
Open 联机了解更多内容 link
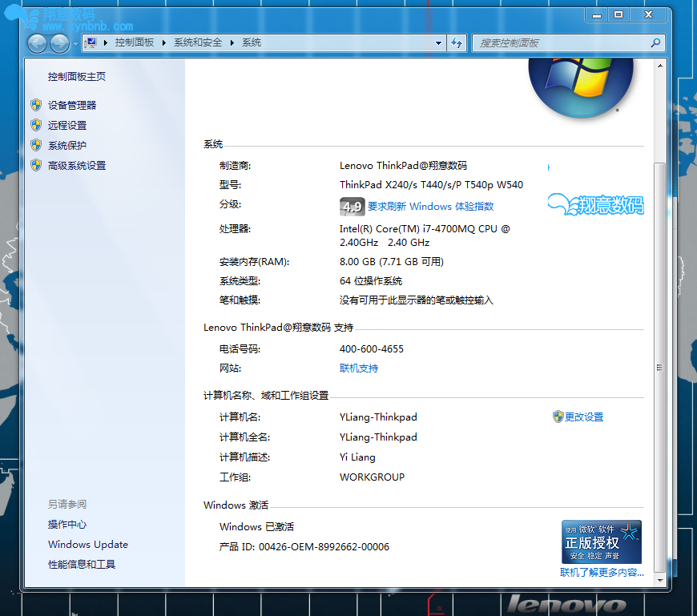point(602,573)
